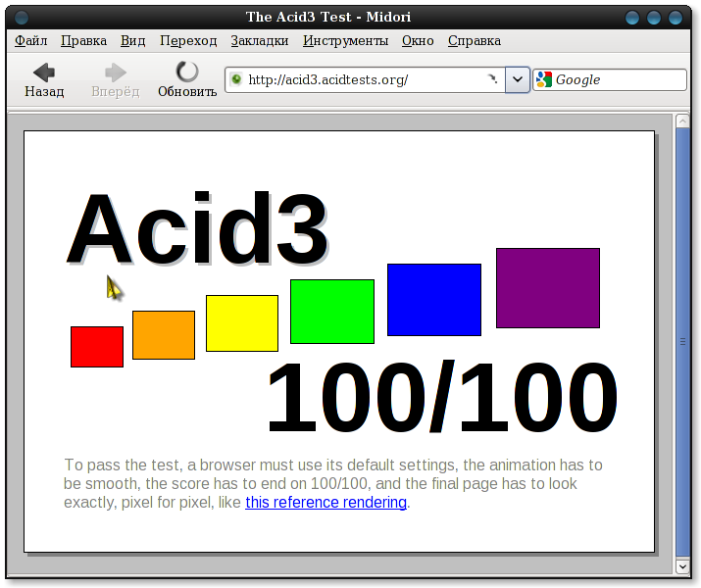Click the Acid3 heading text

pos(197,228)
